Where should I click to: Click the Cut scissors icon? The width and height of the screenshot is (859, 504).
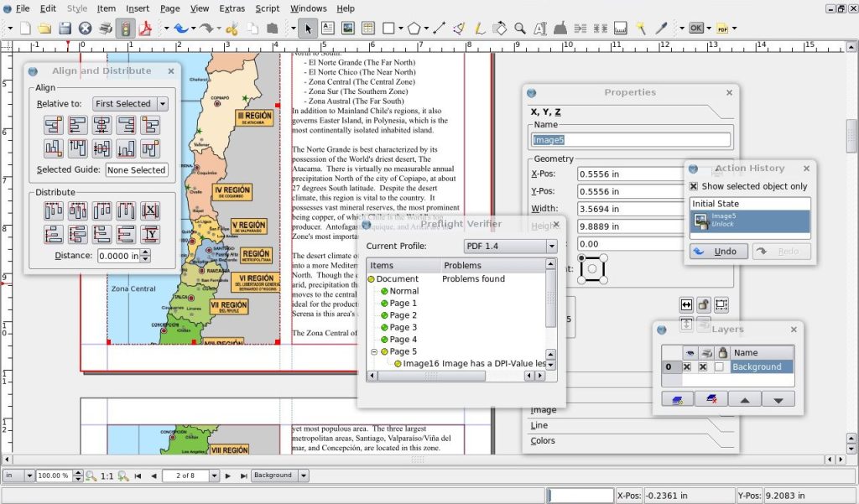[232, 28]
